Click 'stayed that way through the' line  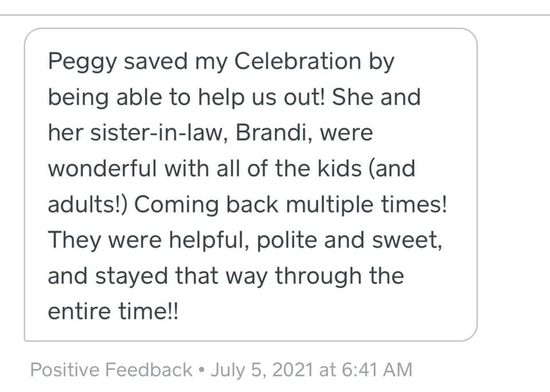coord(249,276)
